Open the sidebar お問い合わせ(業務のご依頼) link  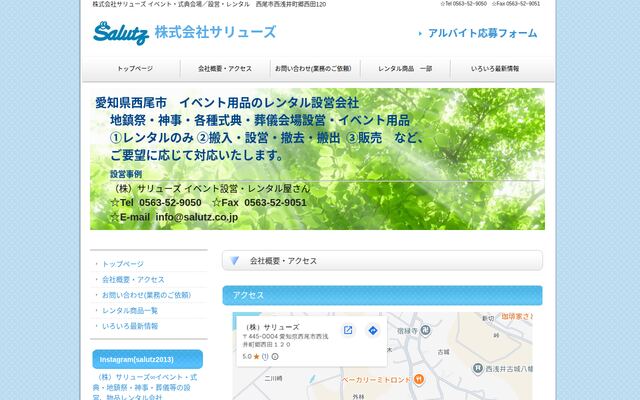tap(146, 295)
